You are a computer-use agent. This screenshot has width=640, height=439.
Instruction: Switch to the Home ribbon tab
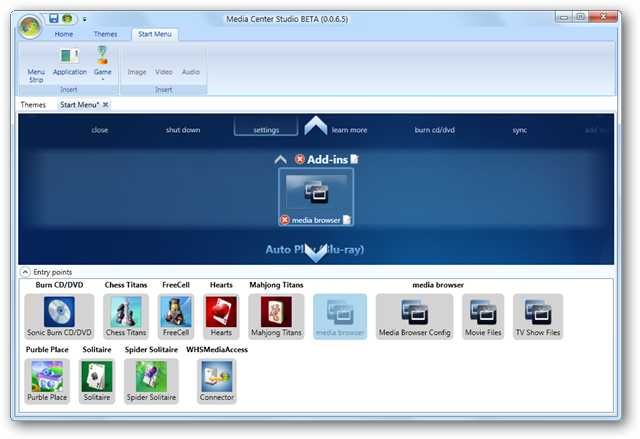tap(63, 34)
